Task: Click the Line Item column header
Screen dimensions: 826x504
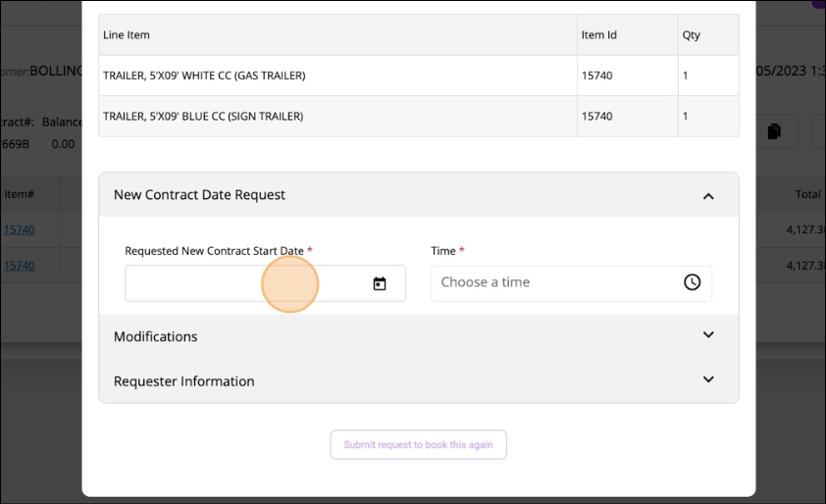Action: click(127, 35)
